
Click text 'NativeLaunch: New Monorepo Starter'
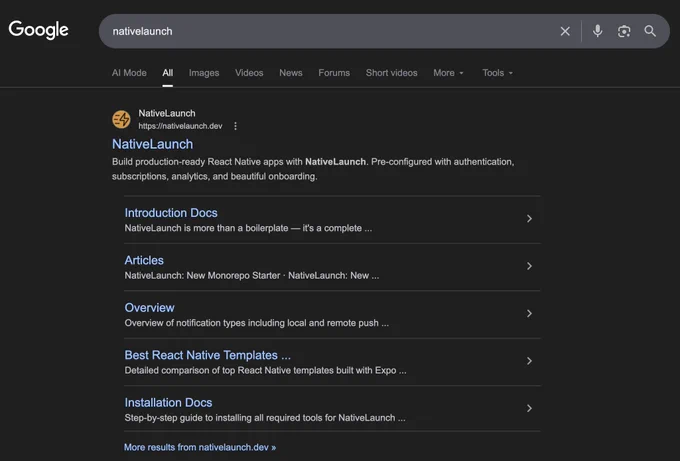tap(203, 275)
